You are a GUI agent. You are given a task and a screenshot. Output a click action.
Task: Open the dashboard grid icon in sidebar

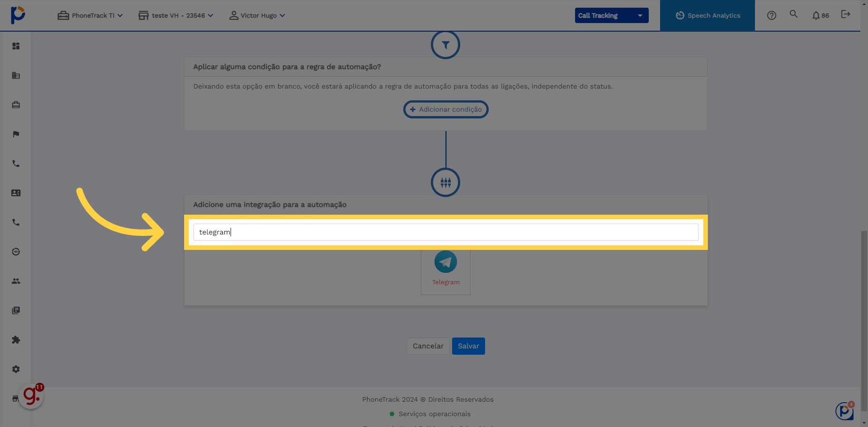[16, 46]
